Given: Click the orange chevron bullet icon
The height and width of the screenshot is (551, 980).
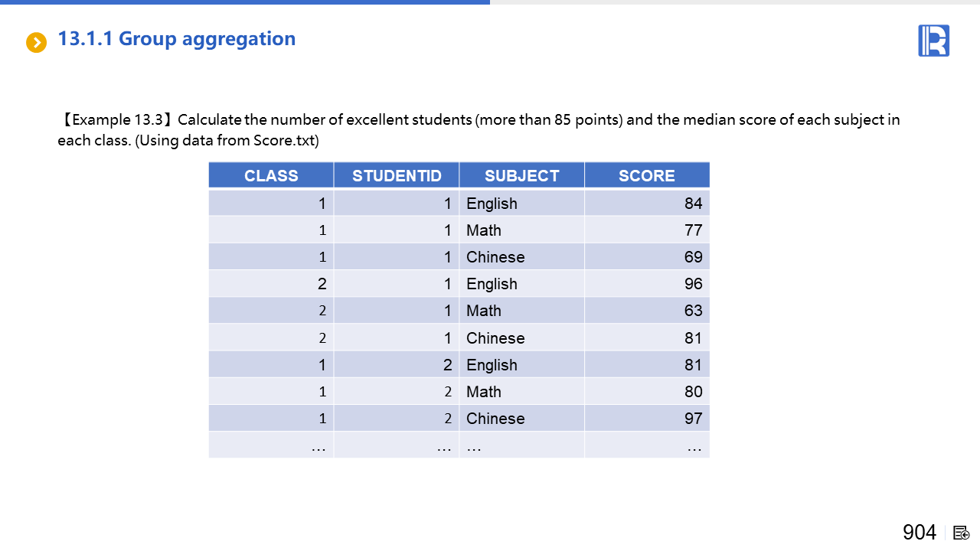Looking at the screenshot, I should point(36,42).
